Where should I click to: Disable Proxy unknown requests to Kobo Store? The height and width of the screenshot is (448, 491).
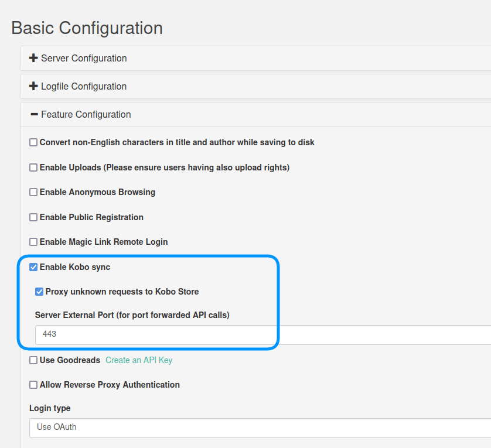click(x=39, y=292)
